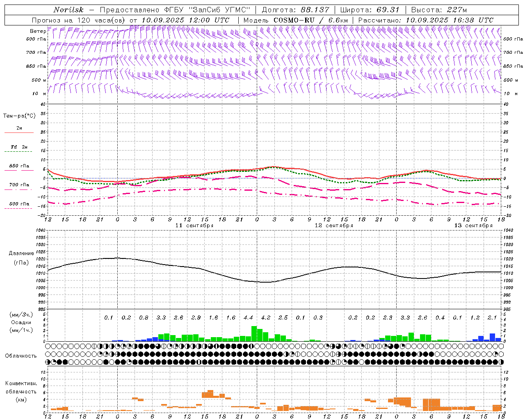Click the Norilsk station title
Viewport: 525px width, 420px height.
pyautogui.click(x=68, y=10)
